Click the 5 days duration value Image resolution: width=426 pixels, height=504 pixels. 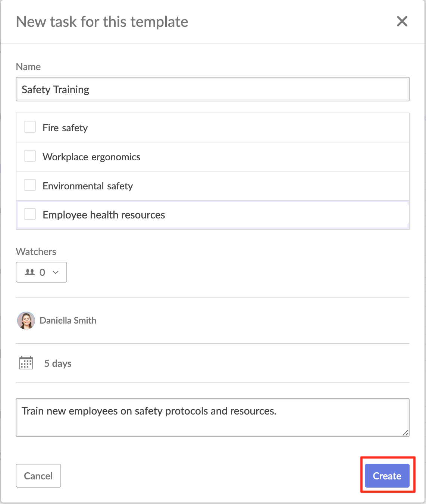click(57, 363)
